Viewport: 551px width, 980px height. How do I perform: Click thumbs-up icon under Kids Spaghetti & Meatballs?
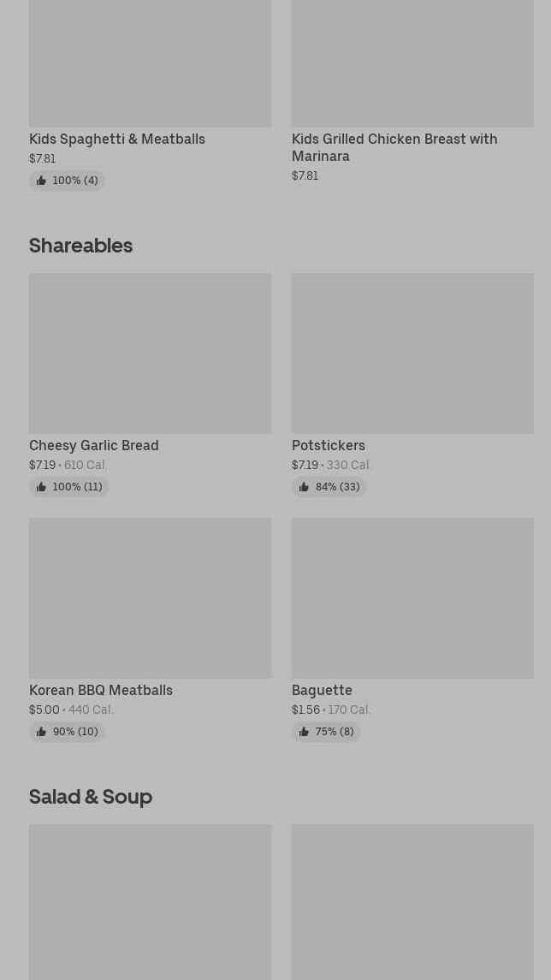[41, 181]
